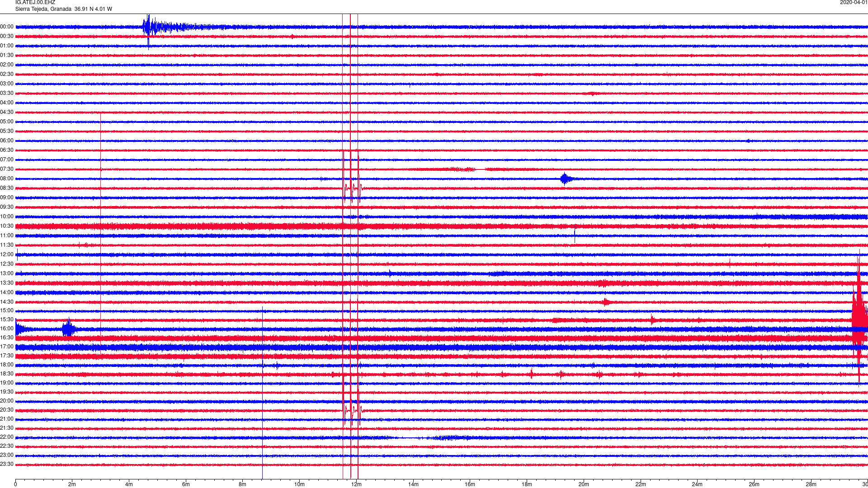This screenshot has height=488, width=868.
Task: Click the 4m tick on time axis
Action: pos(129,484)
